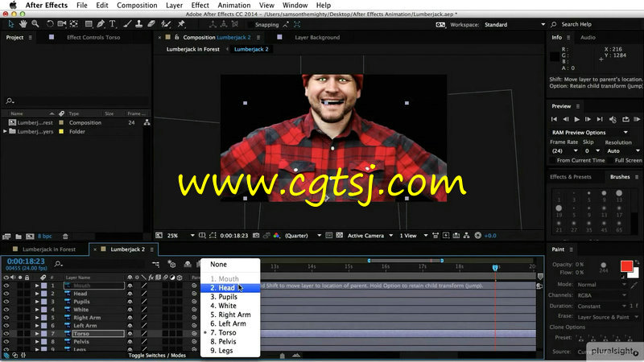This screenshot has height=362, width=644.
Task: Select the Pan Behind anchor tool
Action: (74, 24)
